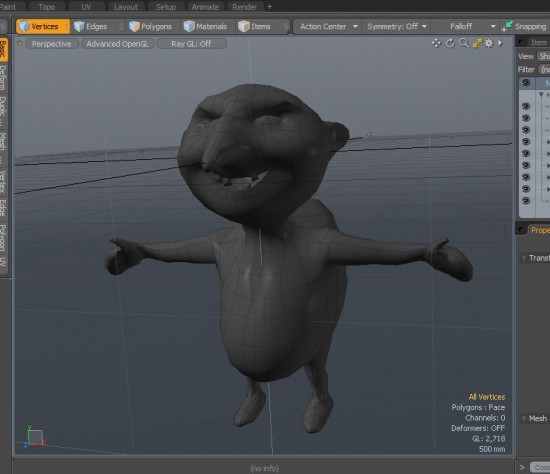This screenshot has width=550, height=474.
Task: Click the Properties panel corner icon
Action: click(x=521, y=230)
